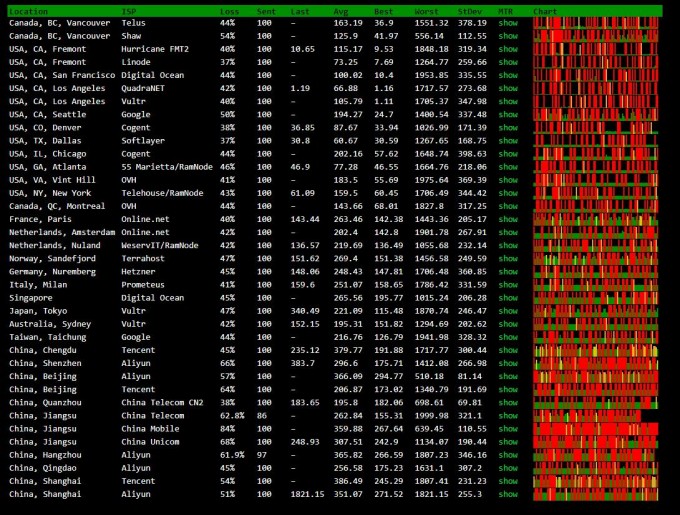Viewport: 680px width, 515px height.
Task: Click show for Aliyun Qingdao row
Action: coord(508,468)
